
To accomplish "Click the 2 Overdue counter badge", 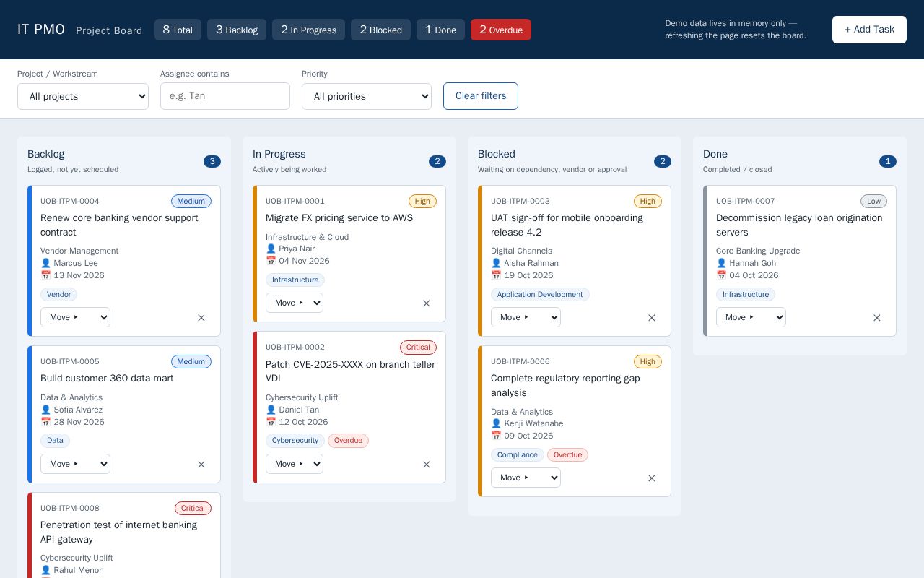I will [x=501, y=30].
